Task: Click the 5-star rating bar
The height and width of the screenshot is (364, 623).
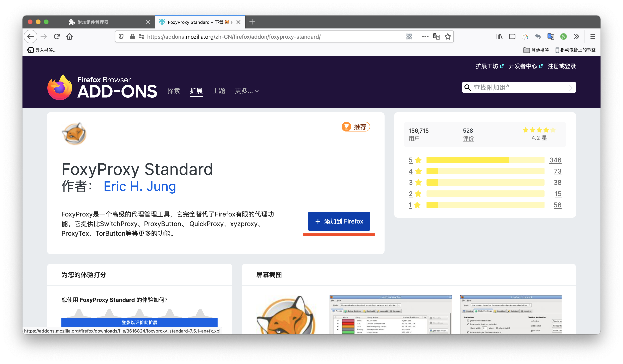Action: tap(485, 160)
